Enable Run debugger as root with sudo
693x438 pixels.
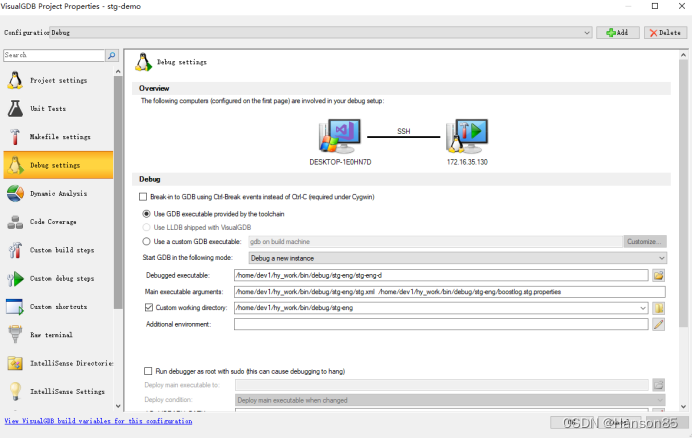click(x=148, y=371)
